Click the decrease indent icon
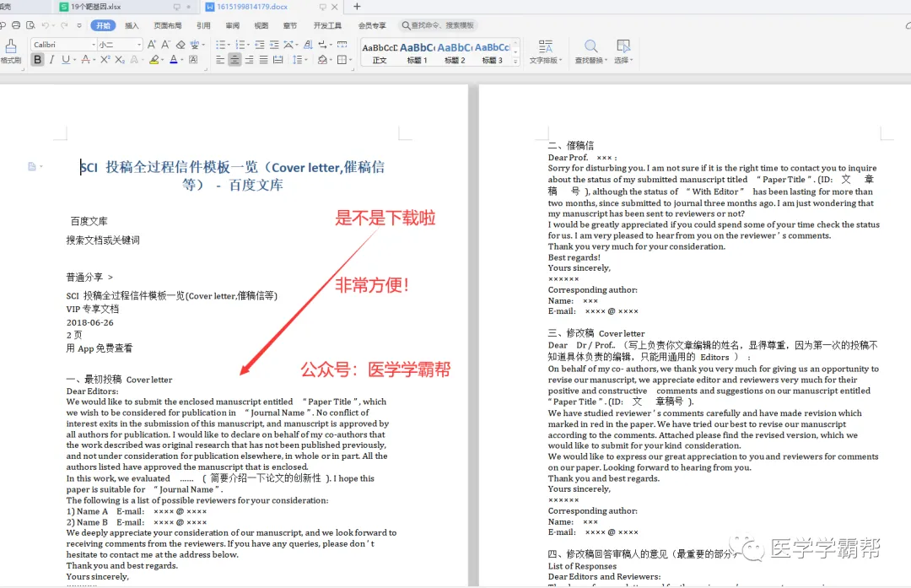Viewport: 911px width, 588px height. coord(260,44)
